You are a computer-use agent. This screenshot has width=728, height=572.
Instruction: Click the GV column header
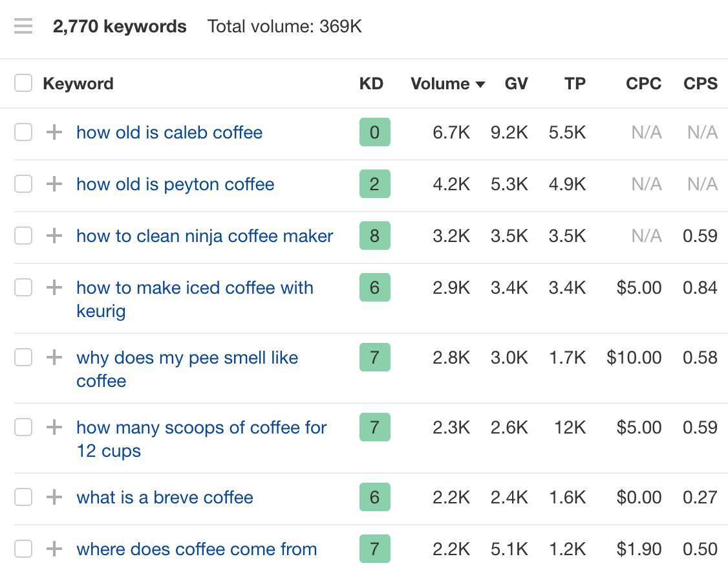tap(516, 83)
